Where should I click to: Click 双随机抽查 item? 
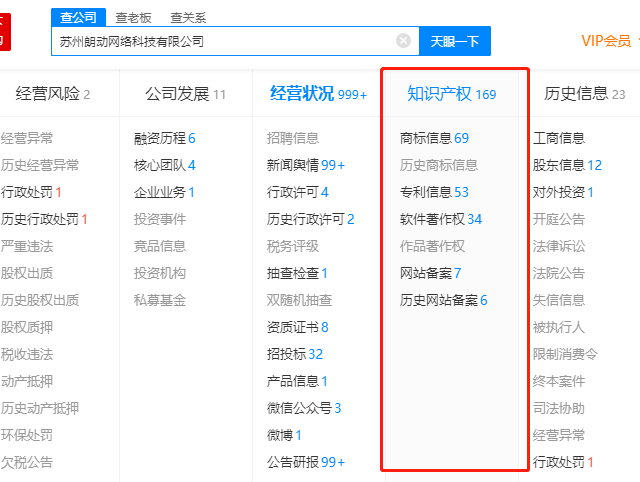(299, 300)
